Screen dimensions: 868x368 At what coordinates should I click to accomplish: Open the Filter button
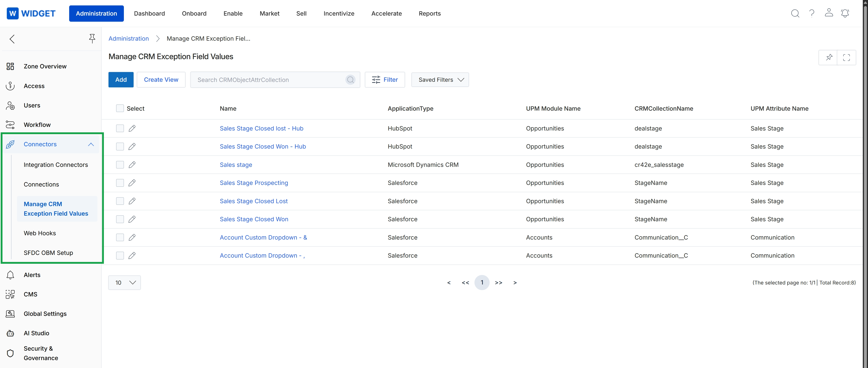coord(385,80)
